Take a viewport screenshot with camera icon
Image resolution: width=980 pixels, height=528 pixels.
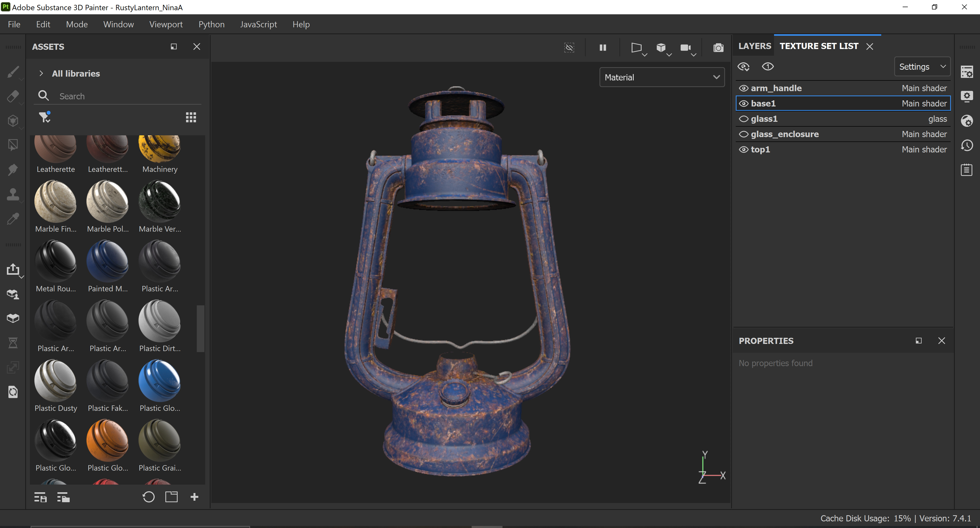pyautogui.click(x=718, y=47)
